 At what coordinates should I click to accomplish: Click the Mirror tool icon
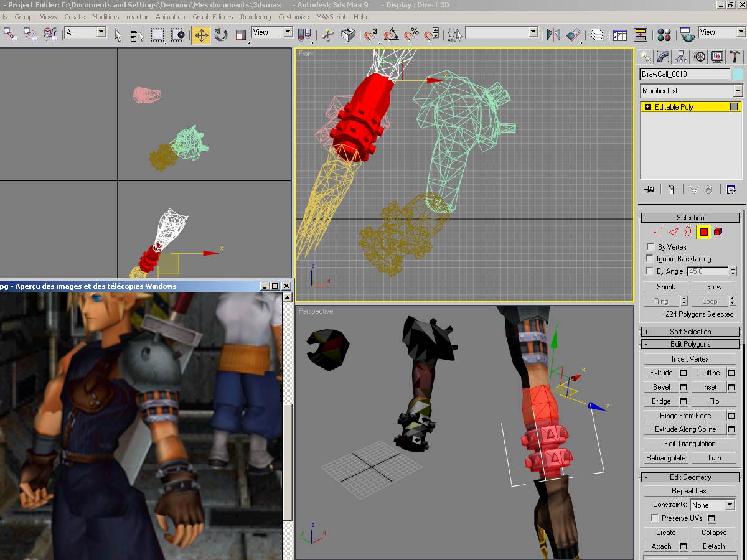[553, 35]
